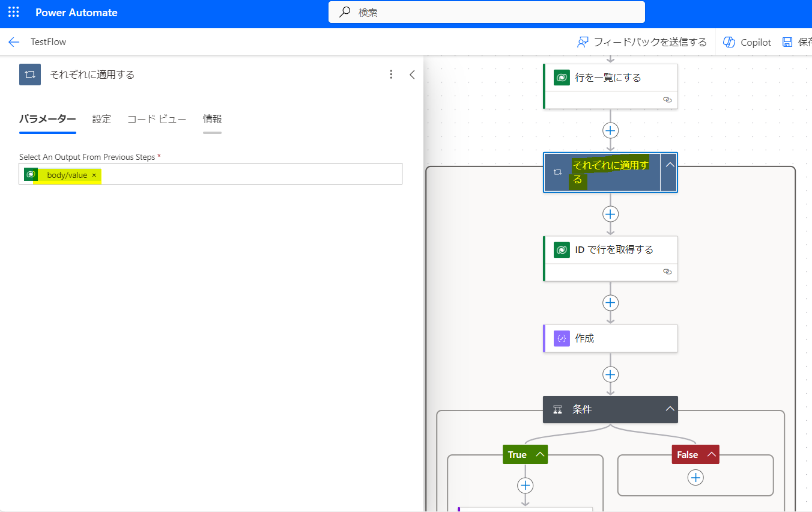The height and width of the screenshot is (512, 812).
Task: Collapse the side panel with chevron
Action: 412,75
